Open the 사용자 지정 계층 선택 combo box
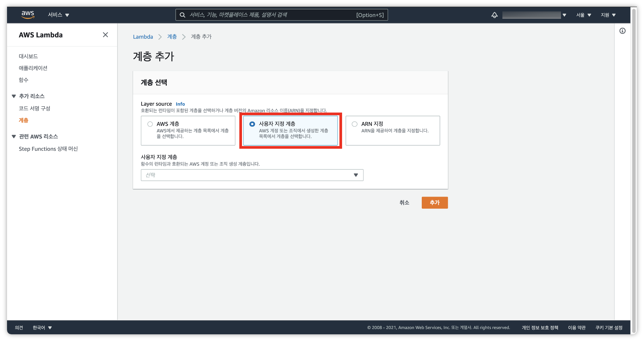 click(x=252, y=175)
